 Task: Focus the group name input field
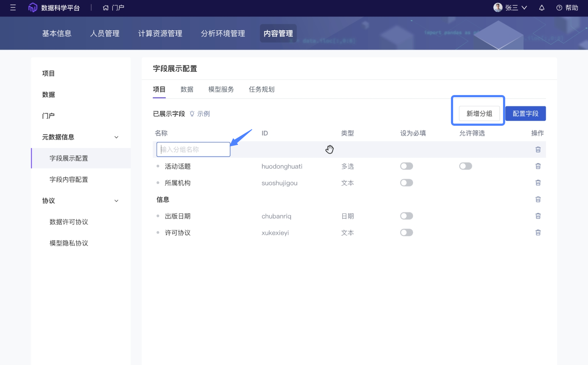click(x=193, y=150)
